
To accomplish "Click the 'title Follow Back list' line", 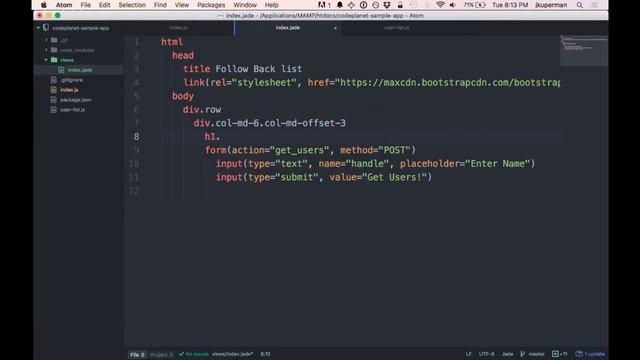I will tap(242, 69).
